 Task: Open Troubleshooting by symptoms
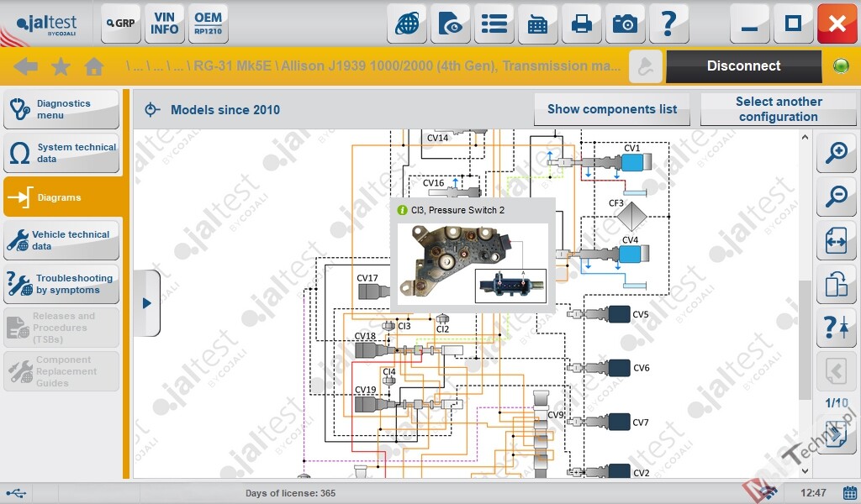61,284
